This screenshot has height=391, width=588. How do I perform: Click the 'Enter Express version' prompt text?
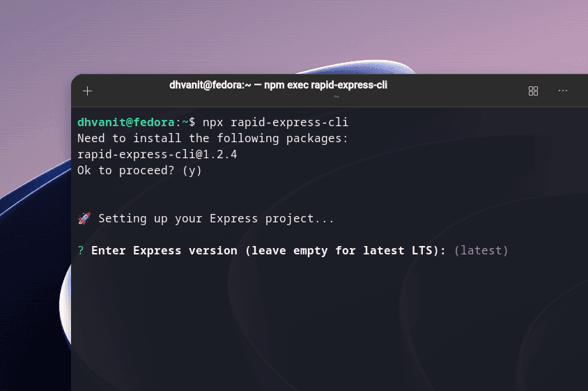tap(164, 250)
